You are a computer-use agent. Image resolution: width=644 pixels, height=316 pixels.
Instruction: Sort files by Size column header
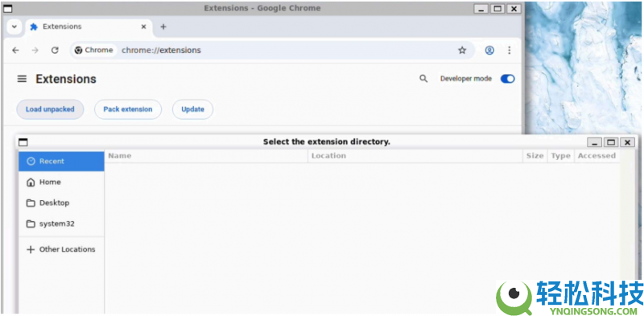tap(535, 156)
